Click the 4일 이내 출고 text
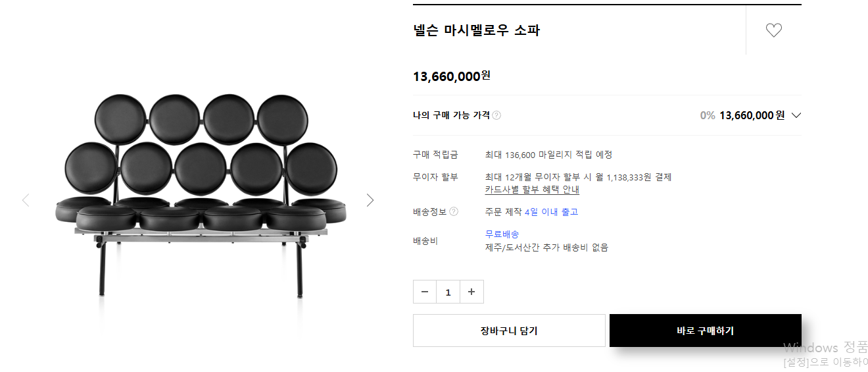Image resolution: width=868 pixels, height=372 pixels. pos(551,212)
